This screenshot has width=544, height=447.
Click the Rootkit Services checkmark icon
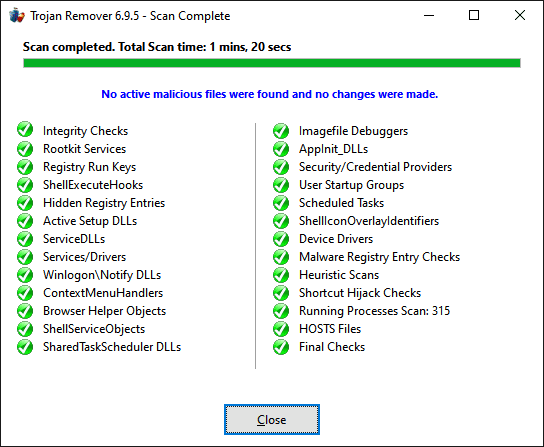tap(25, 149)
